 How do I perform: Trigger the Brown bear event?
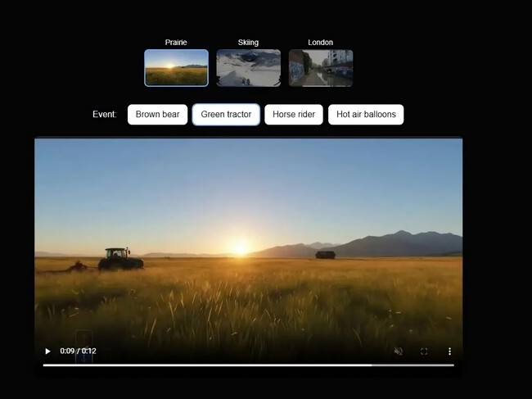[x=158, y=115]
